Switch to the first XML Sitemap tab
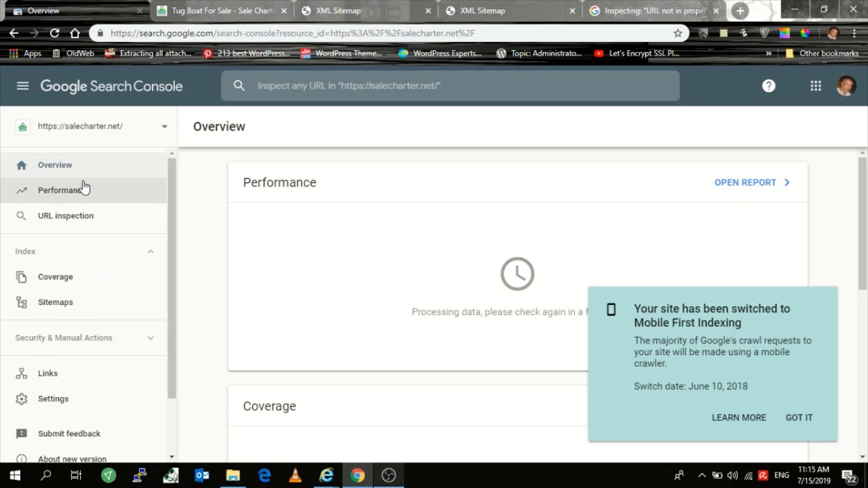 [366, 11]
